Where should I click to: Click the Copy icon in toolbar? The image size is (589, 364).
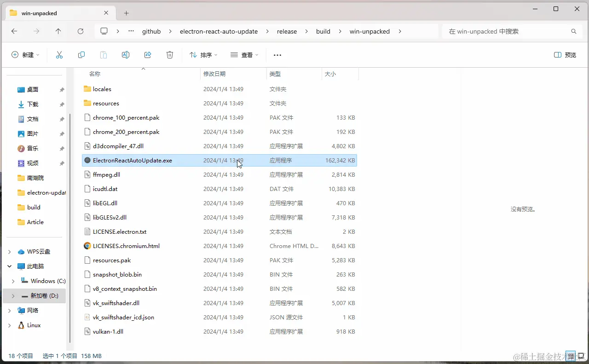81,55
